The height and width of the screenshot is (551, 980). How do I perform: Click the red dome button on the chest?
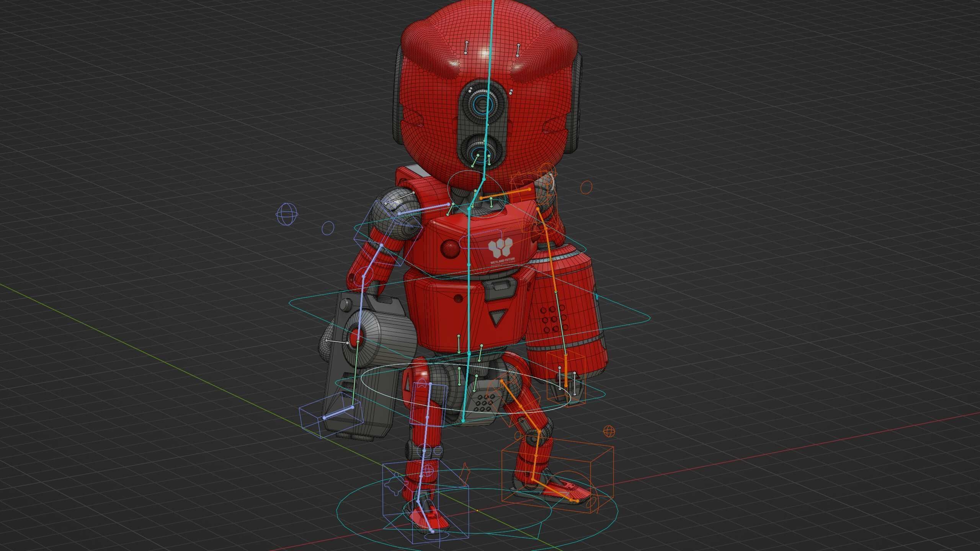tap(450, 249)
